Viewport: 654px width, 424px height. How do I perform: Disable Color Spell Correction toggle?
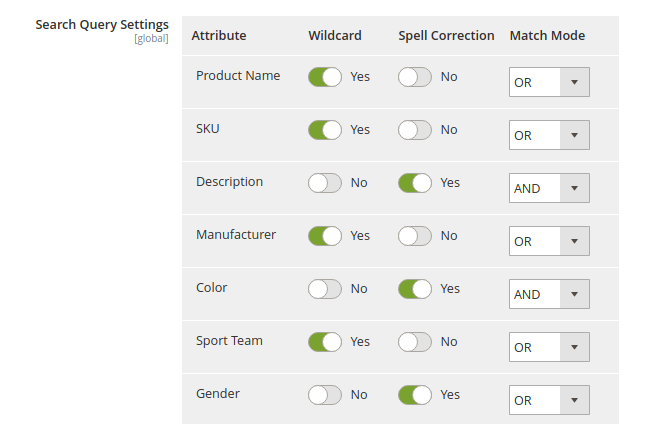(x=415, y=289)
